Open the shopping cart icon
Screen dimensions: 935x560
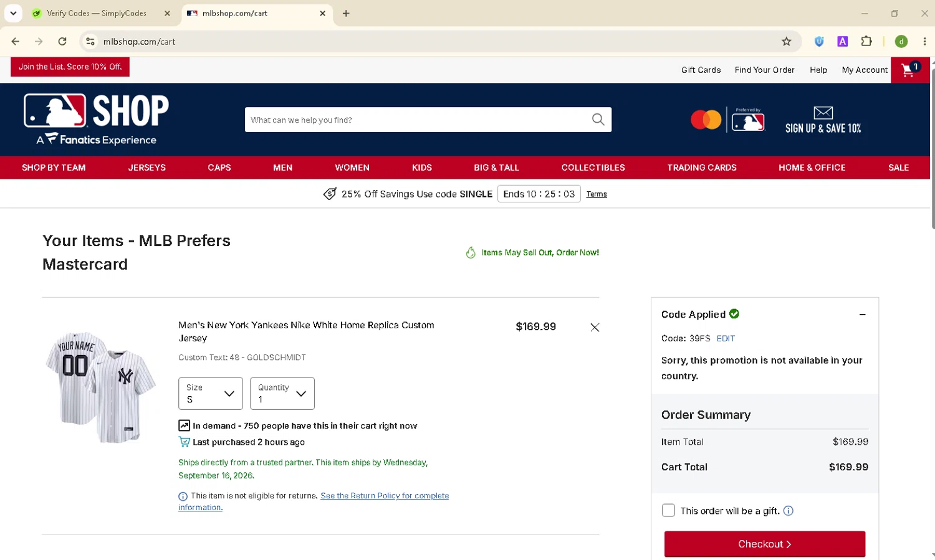[x=910, y=70]
